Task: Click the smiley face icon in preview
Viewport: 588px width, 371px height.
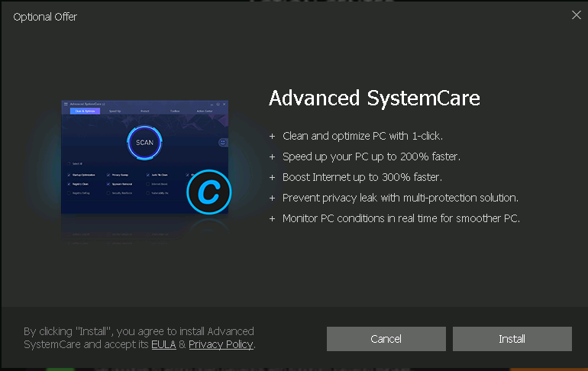Action: click(x=223, y=143)
